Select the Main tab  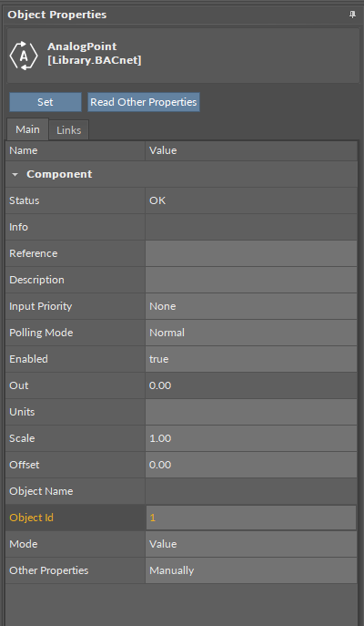27,129
